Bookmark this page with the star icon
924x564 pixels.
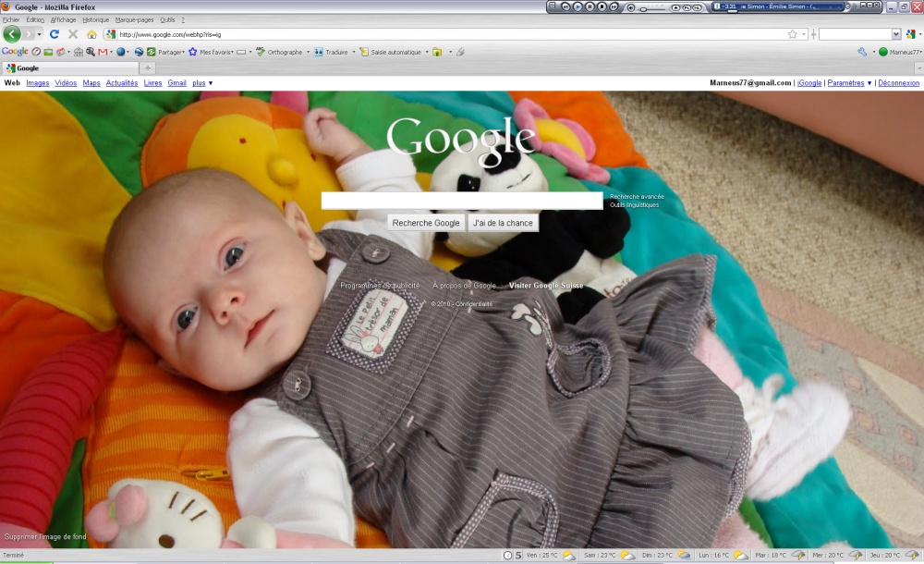[x=793, y=34]
